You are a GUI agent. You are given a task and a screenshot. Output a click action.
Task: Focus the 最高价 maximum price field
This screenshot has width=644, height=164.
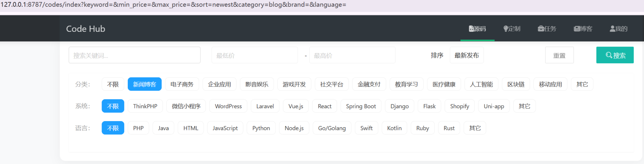pyautogui.click(x=352, y=55)
